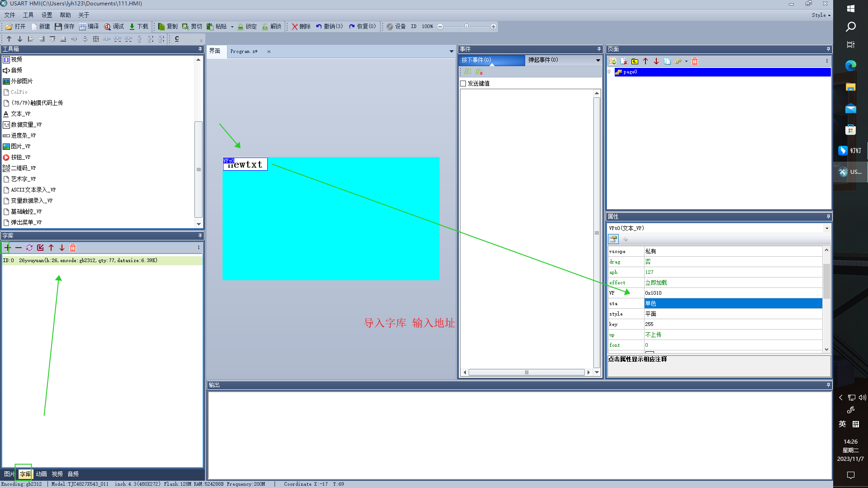The height and width of the screenshot is (488, 868).
Task: Pin the 工具箱 panel
Action: 200,49
